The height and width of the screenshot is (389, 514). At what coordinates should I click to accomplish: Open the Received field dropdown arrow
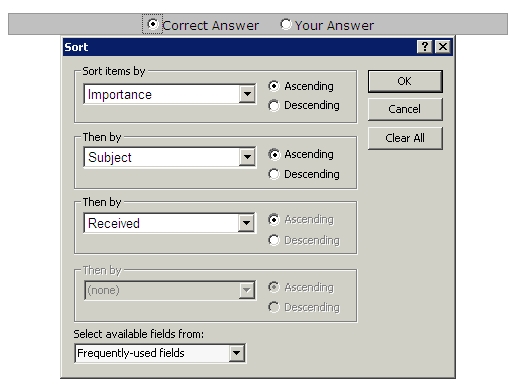tap(246, 223)
